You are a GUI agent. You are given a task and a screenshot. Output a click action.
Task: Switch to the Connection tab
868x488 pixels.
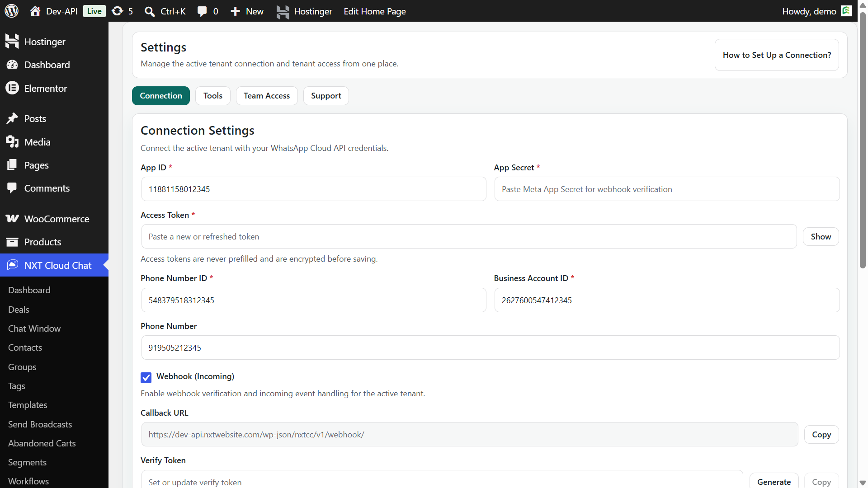click(x=161, y=96)
